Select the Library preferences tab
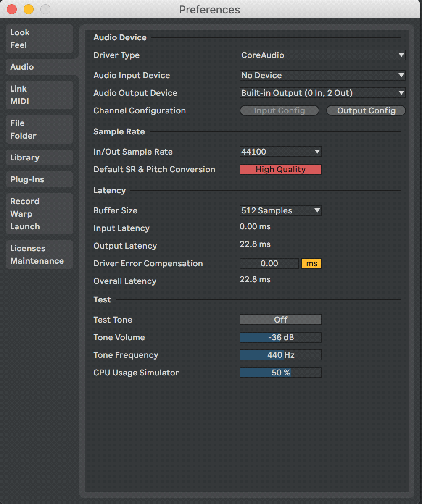The width and height of the screenshot is (422, 504). pyautogui.click(x=39, y=157)
